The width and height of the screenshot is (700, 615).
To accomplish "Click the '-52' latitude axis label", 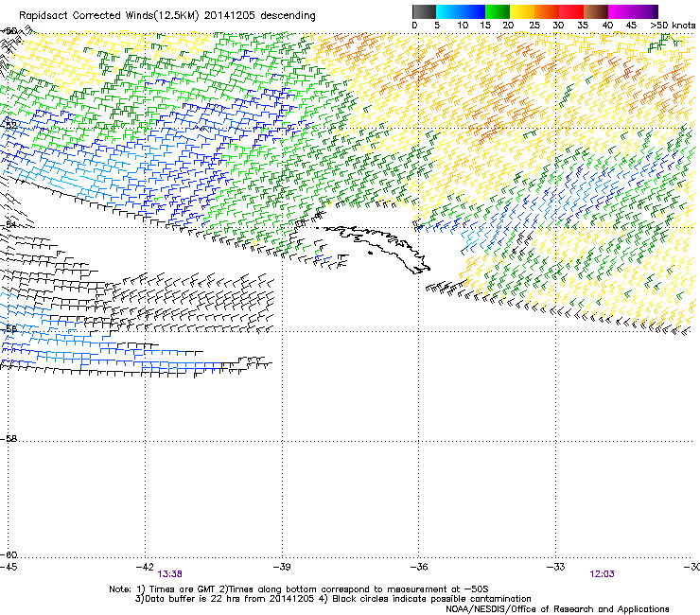I will click(9, 126).
